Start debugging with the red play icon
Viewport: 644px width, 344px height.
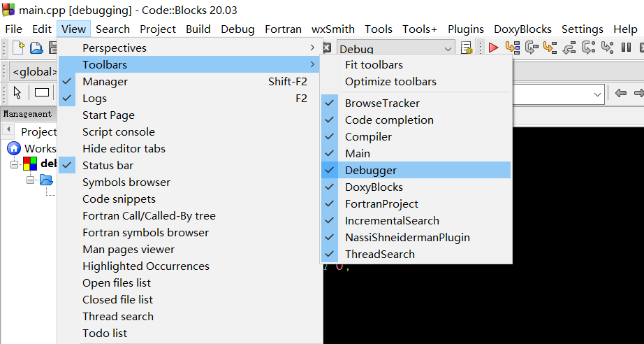[493, 48]
